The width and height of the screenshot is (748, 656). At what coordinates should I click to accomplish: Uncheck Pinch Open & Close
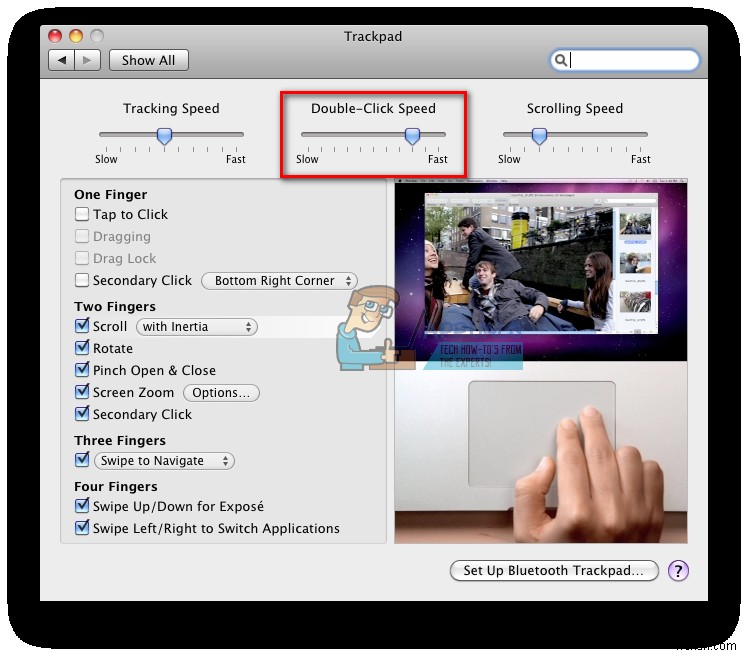coord(82,370)
